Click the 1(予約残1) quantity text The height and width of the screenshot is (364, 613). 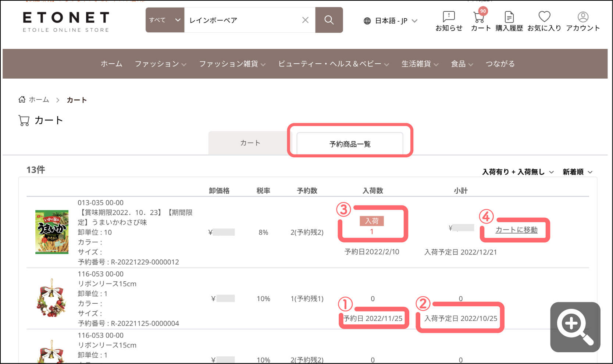307,299
